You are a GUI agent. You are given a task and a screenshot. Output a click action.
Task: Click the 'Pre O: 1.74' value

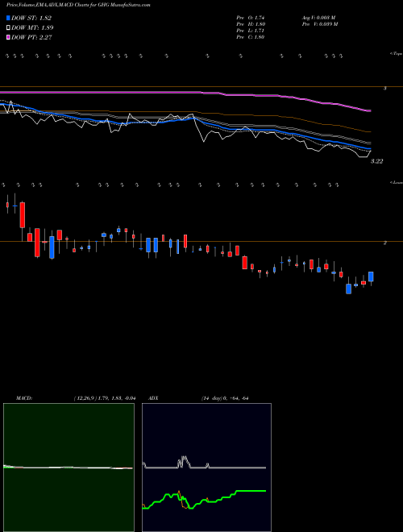click(251, 17)
